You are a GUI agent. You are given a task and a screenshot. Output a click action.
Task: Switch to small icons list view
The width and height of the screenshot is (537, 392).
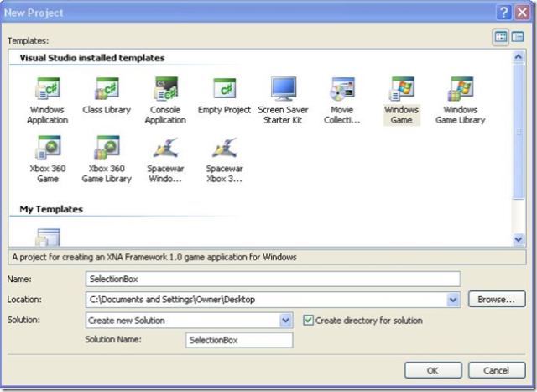[x=518, y=37]
